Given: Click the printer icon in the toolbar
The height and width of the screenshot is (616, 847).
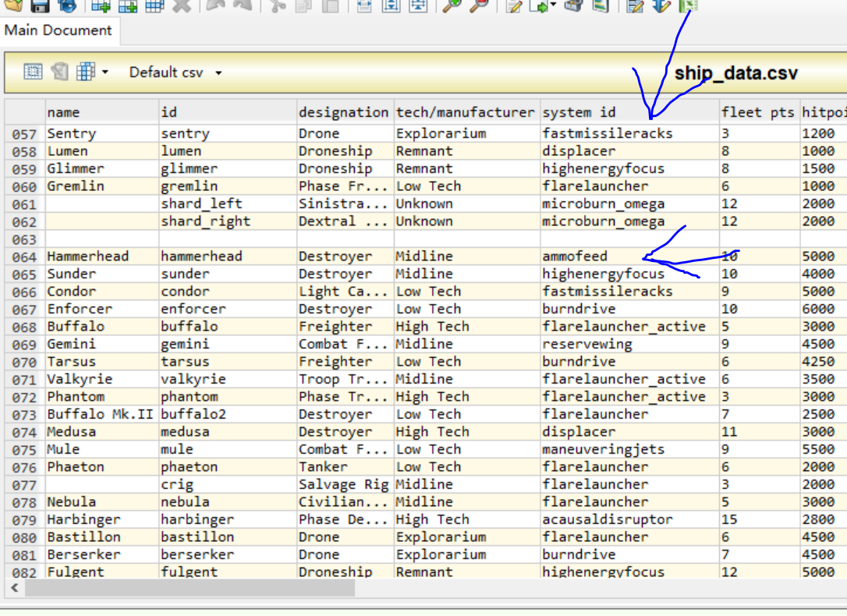Looking at the screenshot, I should 573,5.
